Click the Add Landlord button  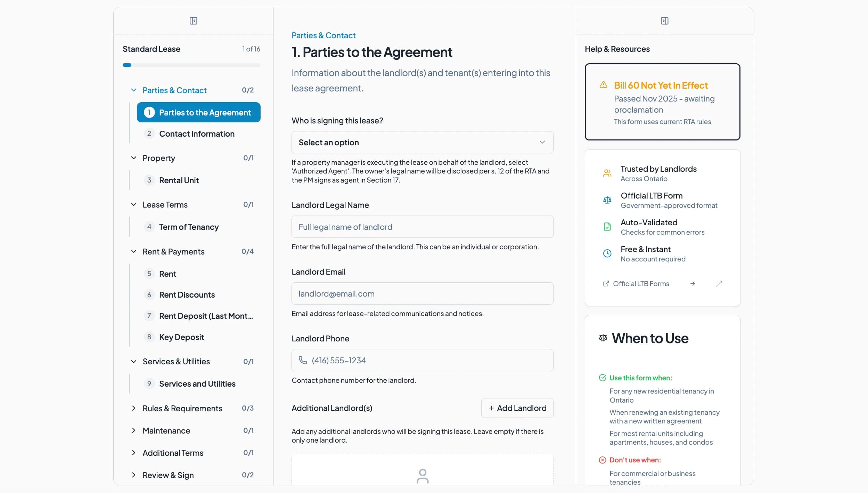tap(517, 408)
